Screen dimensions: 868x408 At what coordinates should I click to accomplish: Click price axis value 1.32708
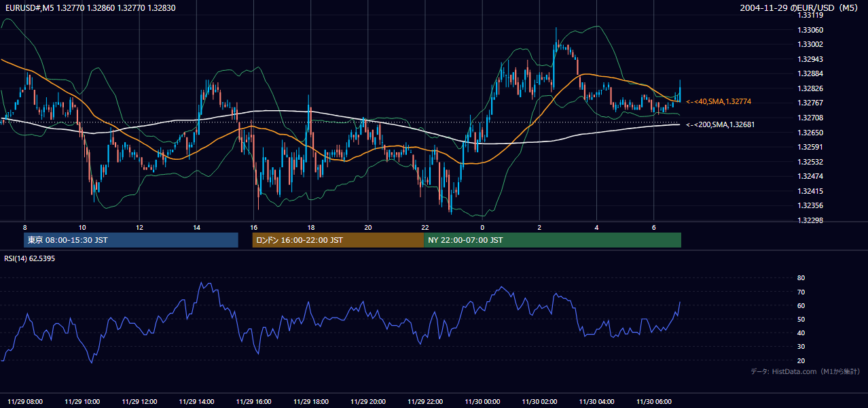811,118
